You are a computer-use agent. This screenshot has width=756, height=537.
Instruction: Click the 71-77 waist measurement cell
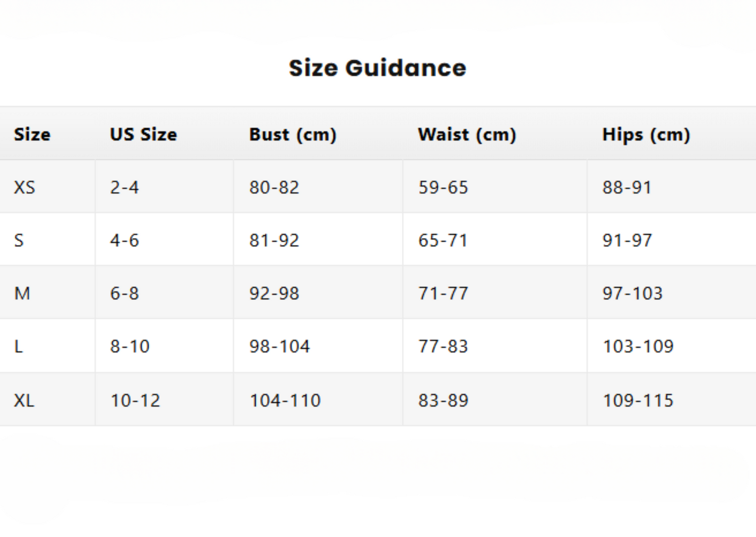tap(444, 293)
